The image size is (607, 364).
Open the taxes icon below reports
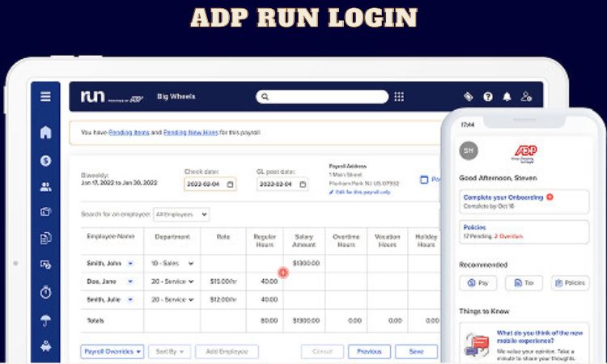(x=45, y=265)
